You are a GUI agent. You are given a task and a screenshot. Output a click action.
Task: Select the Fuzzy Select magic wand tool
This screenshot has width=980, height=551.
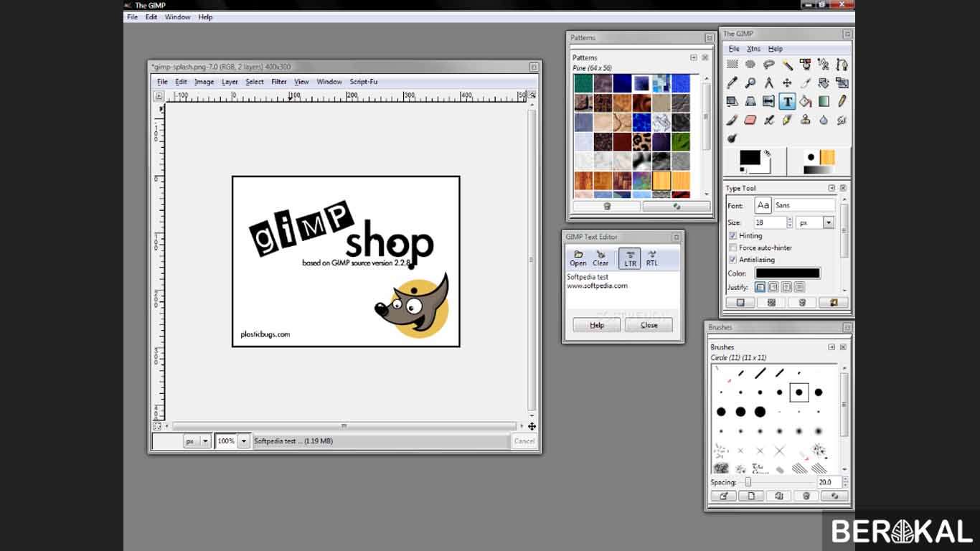(788, 65)
